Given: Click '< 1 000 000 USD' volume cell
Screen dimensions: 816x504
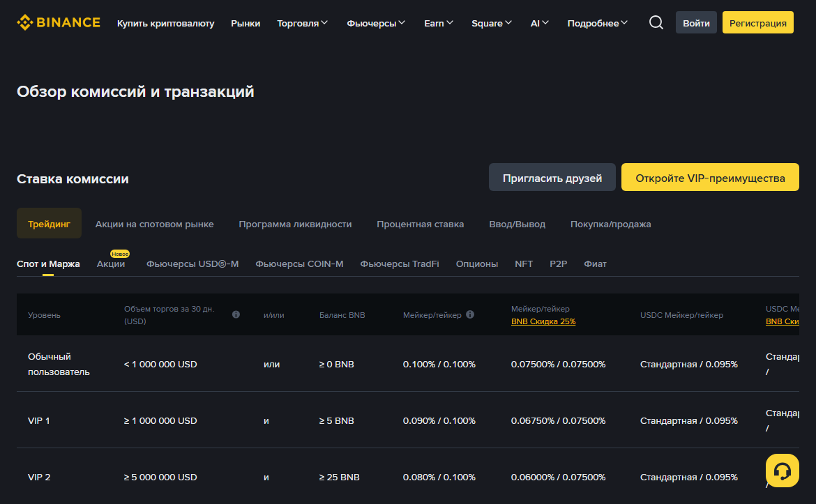Looking at the screenshot, I should 160,364.
